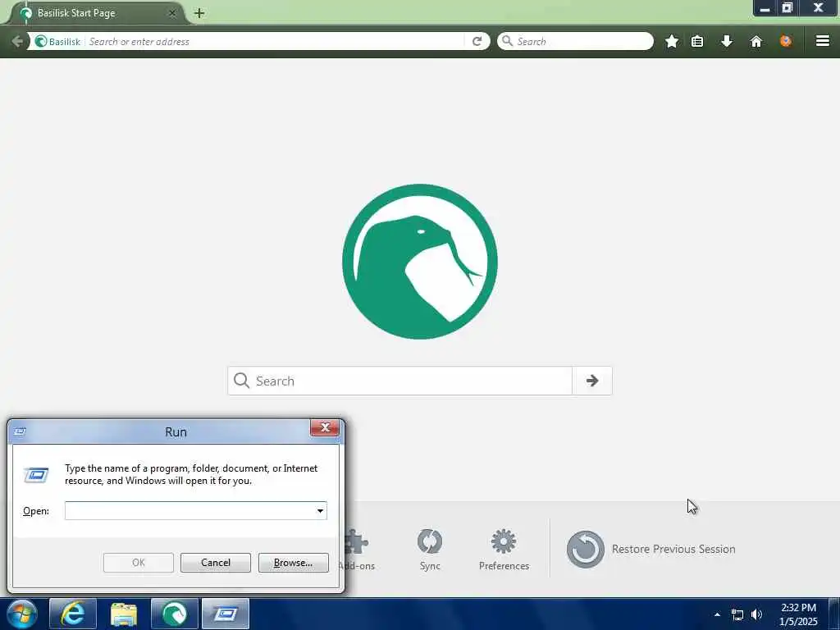Image resolution: width=840 pixels, height=630 pixels.
Task: Click the network tray icon
Action: pos(737,614)
